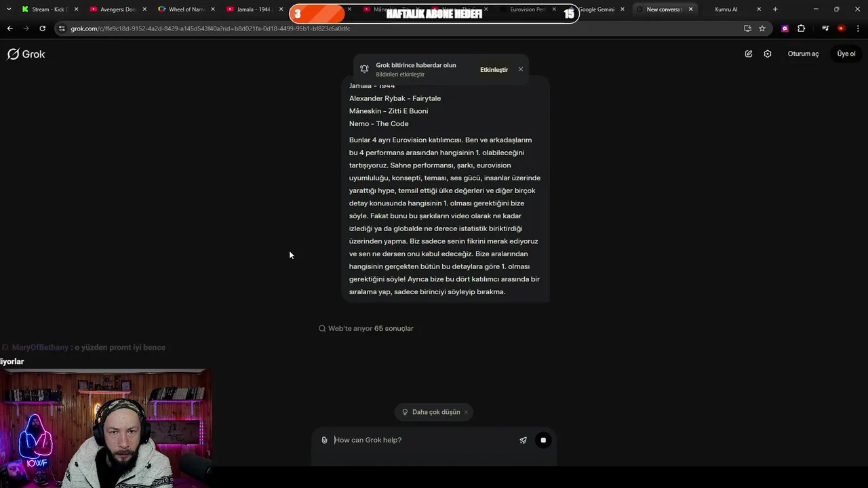The height and width of the screenshot is (488, 868).
Task: Enable notifications with Etkinleştir button
Action: coord(494,70)
